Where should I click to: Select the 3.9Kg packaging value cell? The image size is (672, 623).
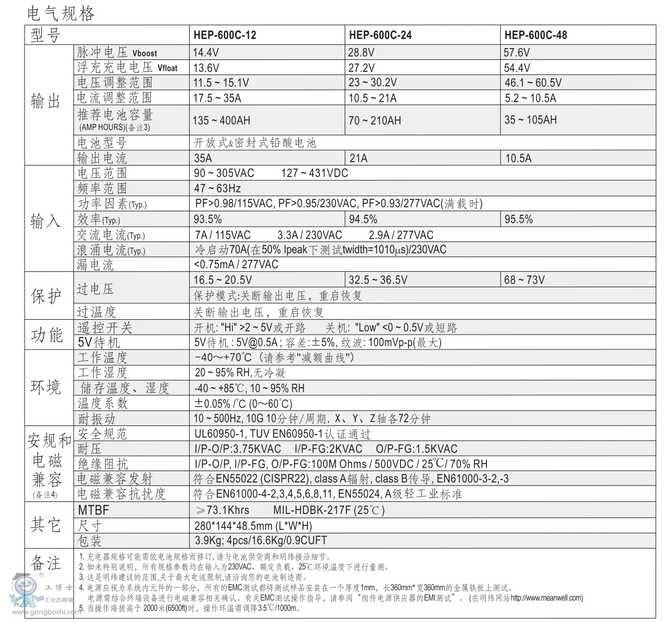tap(261, 540)
